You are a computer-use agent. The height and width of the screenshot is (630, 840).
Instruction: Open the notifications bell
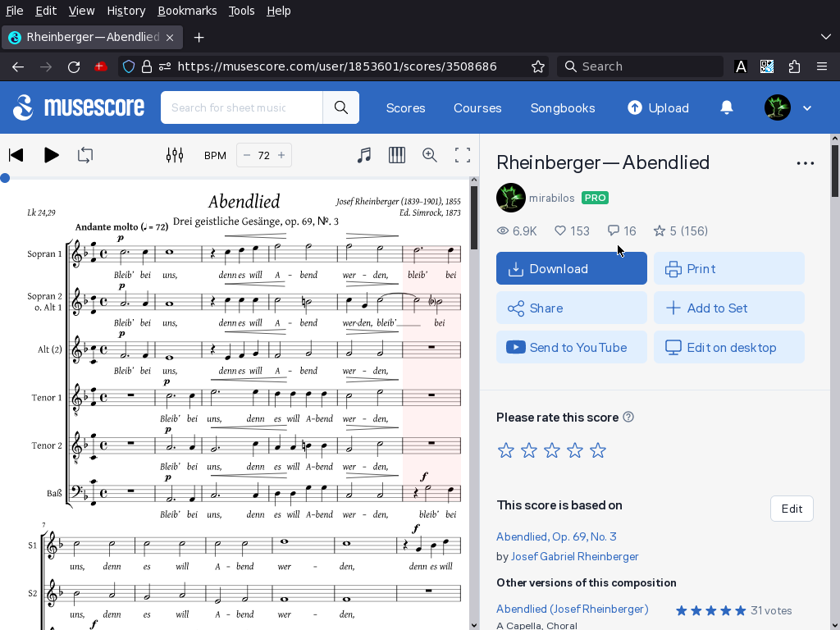[727, 107]
